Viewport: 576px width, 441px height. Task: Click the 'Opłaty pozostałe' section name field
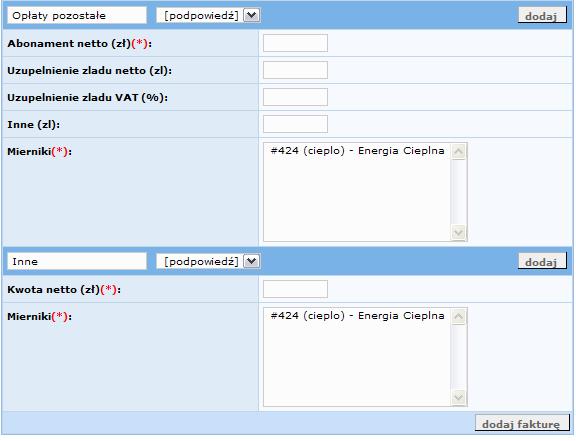pyautogui.click(x=77, y=15)
